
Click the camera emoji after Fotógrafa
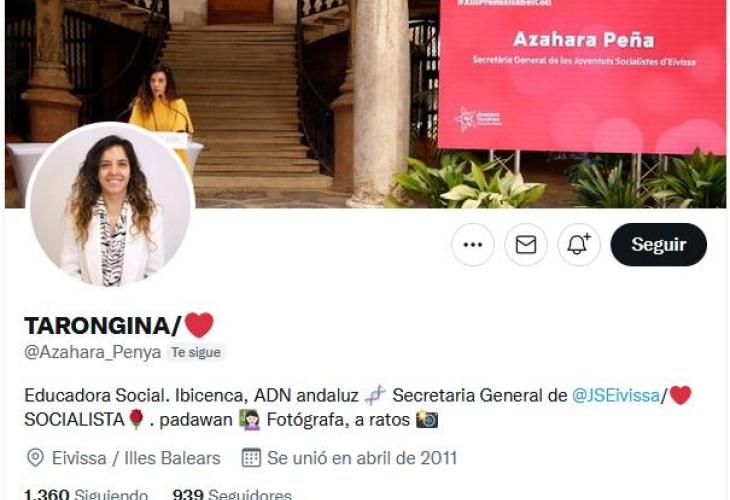tap(427, 419)
